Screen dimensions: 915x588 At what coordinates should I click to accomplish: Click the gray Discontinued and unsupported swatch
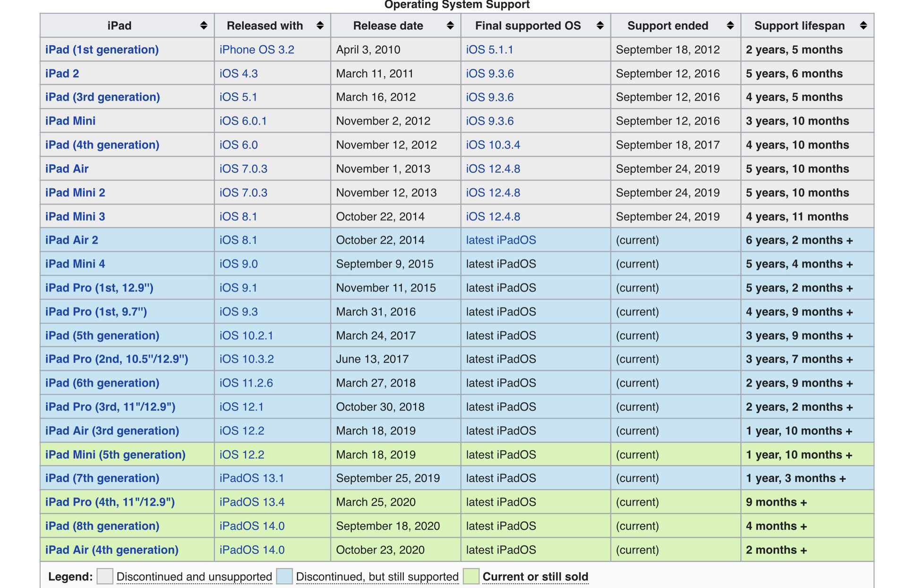pyautogui.click(x=104, y=576)
